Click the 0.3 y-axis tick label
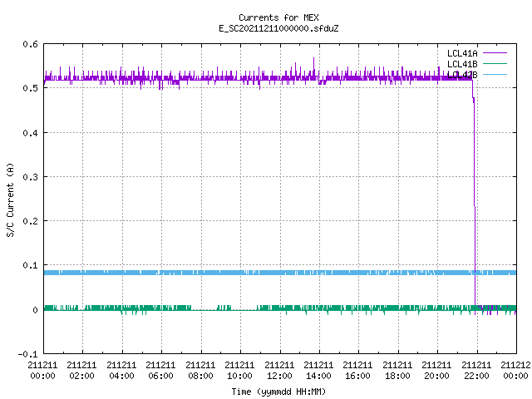The width and height of the screenshot is (532, 399). tap(30, 177)
